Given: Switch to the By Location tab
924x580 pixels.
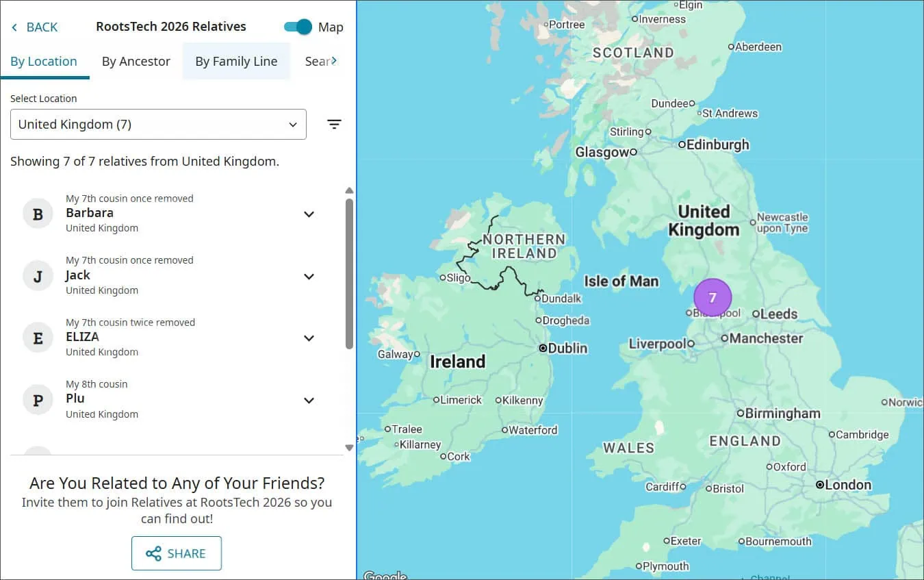Looking at the screenshot, I should click(44, 61).
